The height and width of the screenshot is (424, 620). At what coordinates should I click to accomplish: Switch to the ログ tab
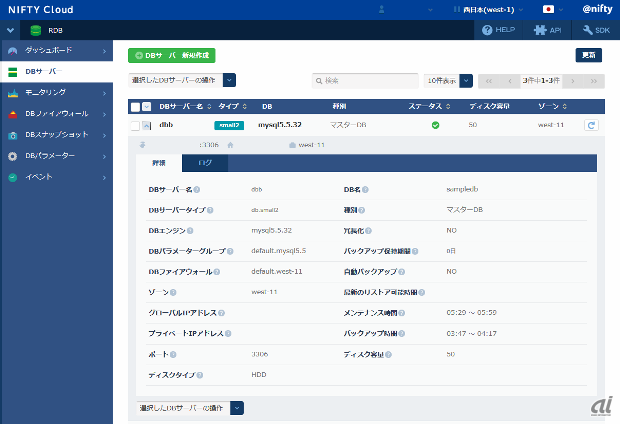(205, 163)
